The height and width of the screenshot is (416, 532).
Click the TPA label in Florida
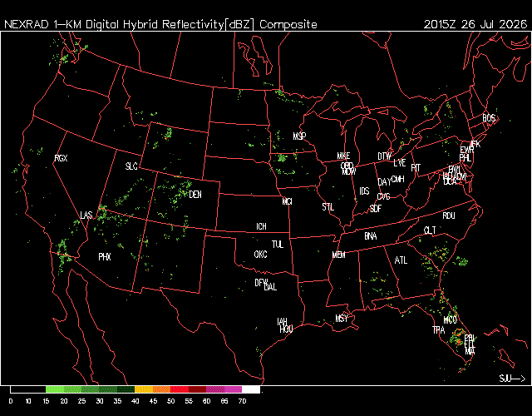click(x=438, y=329)
